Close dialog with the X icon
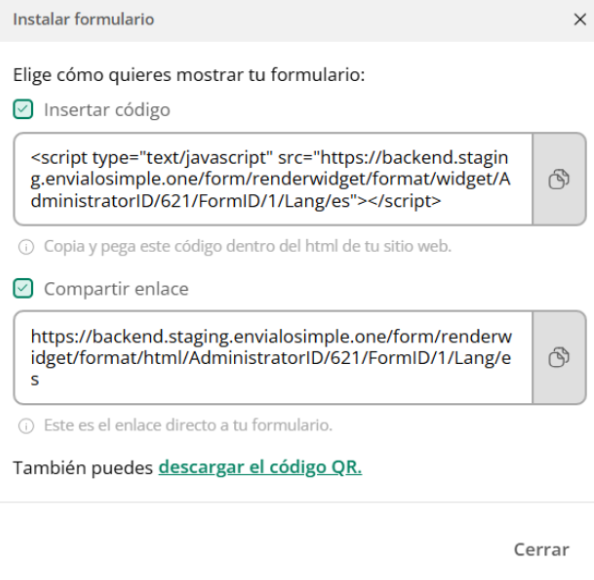594x580 pixels. 580,19
